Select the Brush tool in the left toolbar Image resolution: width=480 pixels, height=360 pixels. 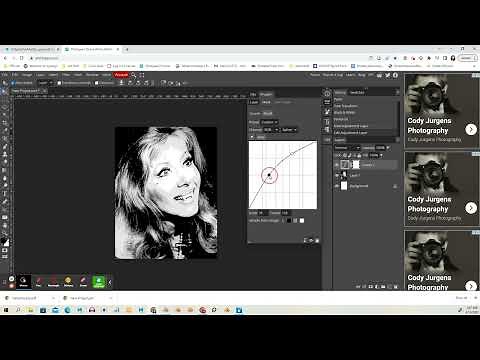tap(5, 147)
